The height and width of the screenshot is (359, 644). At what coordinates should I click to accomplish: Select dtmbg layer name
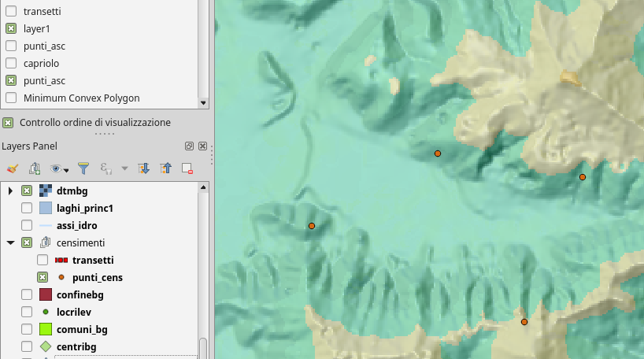(x=72, y=191)
